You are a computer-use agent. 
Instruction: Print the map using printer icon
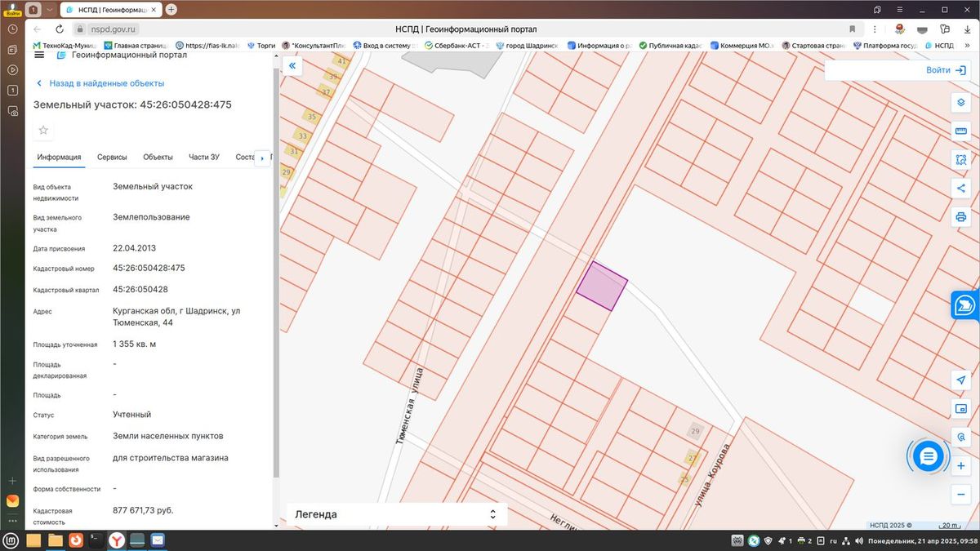960,217
